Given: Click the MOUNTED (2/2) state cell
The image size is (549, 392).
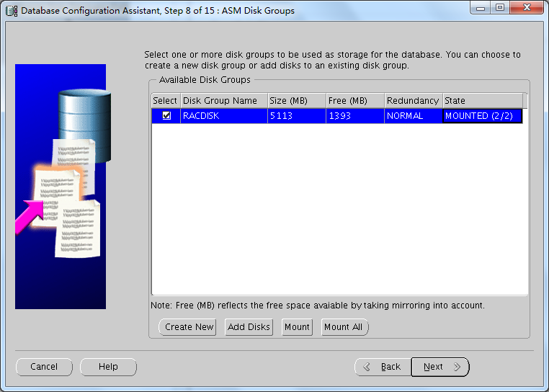Looking at the screenshot, I should coord(483,116).
